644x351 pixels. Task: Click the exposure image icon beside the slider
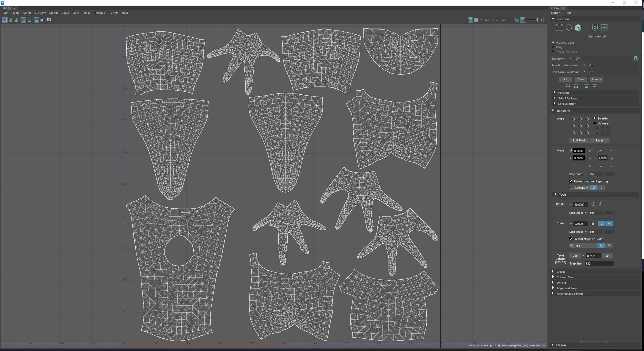(523, 20)
